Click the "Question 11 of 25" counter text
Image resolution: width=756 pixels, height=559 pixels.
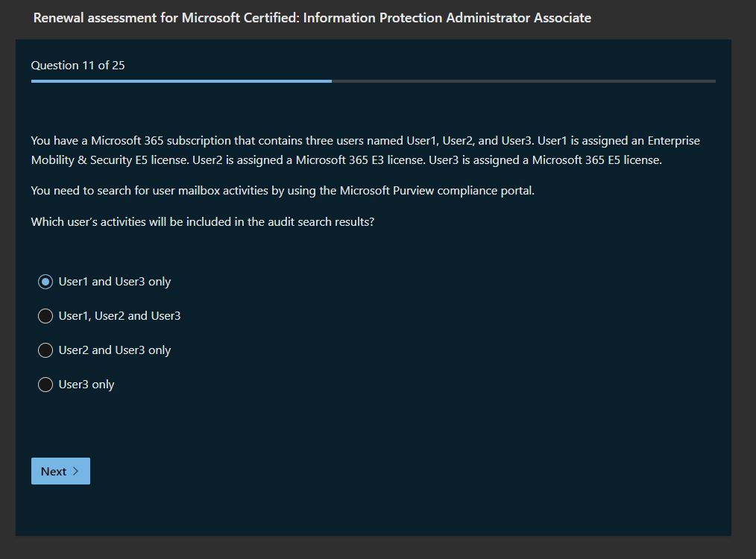tap(78, 66)
